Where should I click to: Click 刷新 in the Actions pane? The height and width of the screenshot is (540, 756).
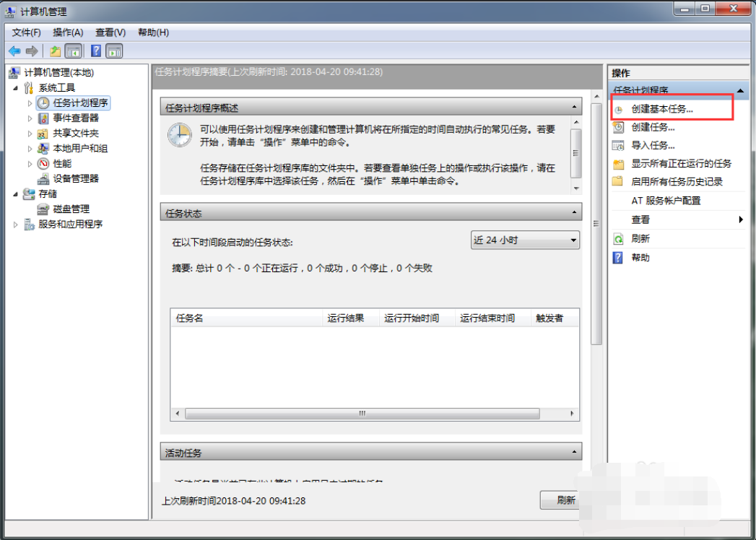pyautogui.click(x=640, y=238)
